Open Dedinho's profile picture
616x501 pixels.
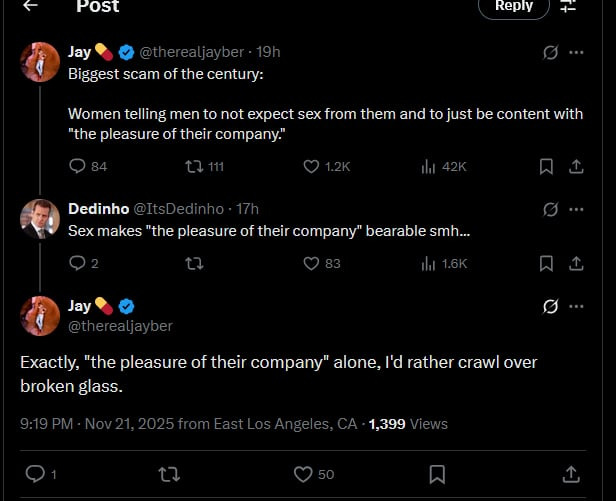(40, 218)
